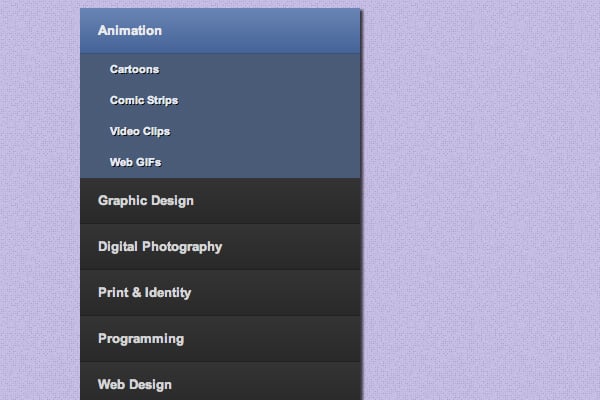600x400 pixels.
Task: Expand the Digital Photography section
Action: [220, 247]
